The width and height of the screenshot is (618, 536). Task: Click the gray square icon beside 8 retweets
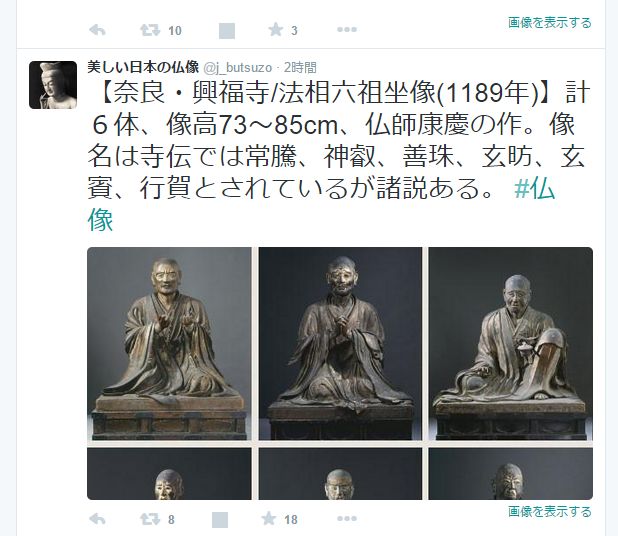220,520
